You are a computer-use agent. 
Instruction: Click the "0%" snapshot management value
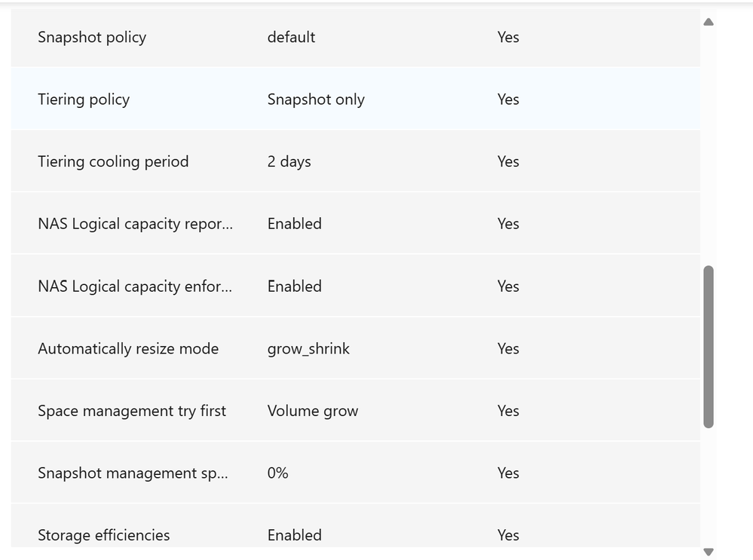click(277, 473)
